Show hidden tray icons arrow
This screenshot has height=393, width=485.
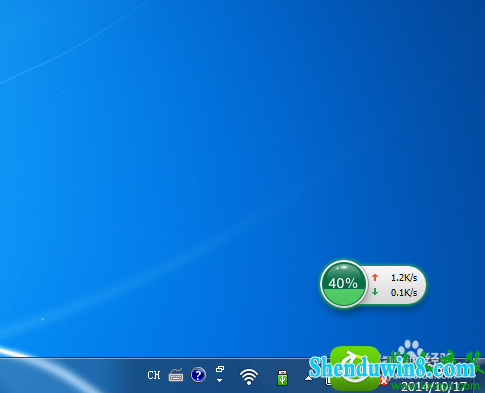point(308,378)
